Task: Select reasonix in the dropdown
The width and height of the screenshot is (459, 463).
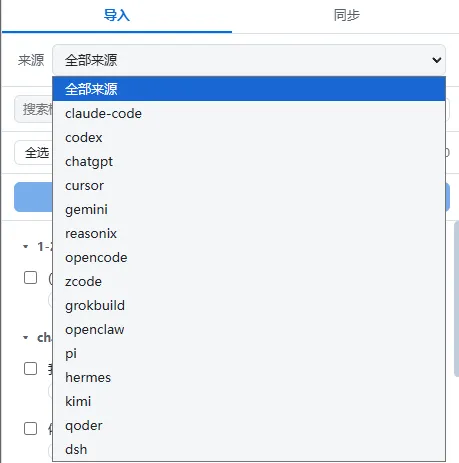Action: (x=249, y=233)
